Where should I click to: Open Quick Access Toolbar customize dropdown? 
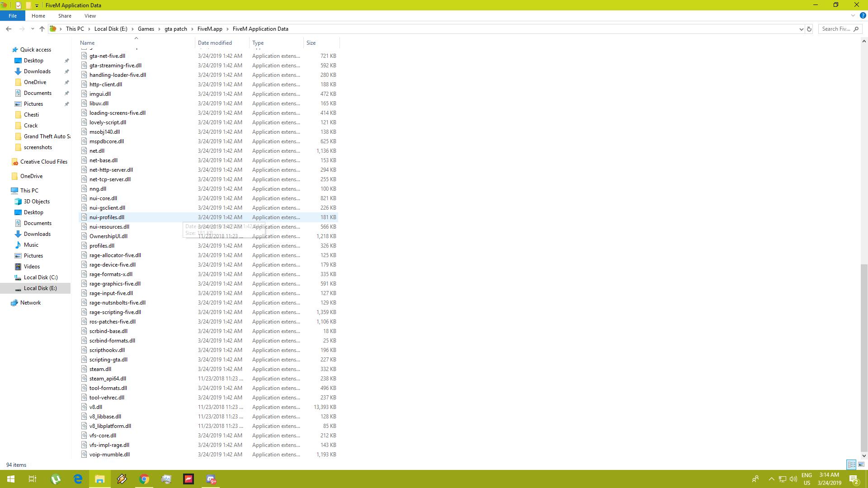click(37, 5)
